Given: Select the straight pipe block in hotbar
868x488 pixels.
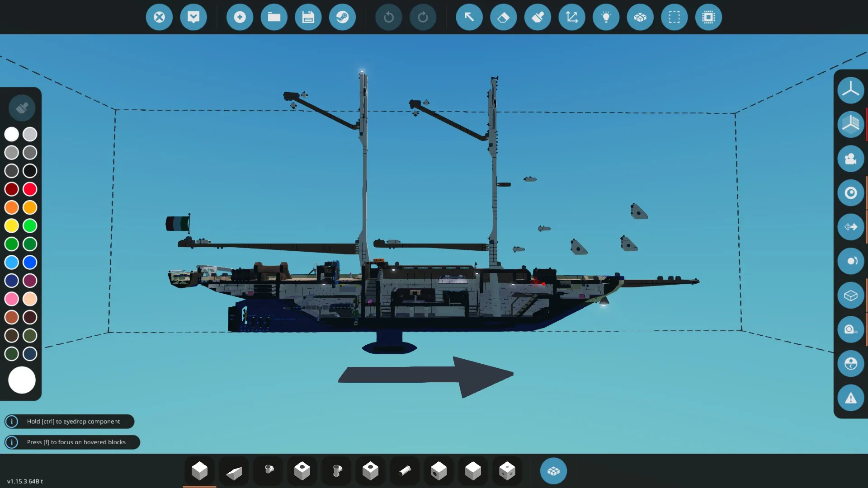Looking at the screenshot, I should [x=405, y=471].
